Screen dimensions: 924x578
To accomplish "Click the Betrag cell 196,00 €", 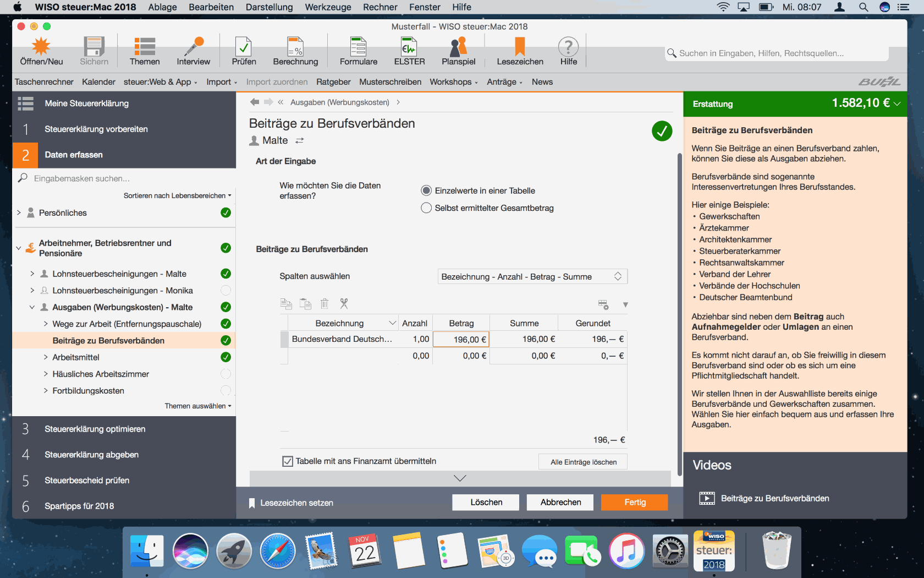I will click(461, 340).
